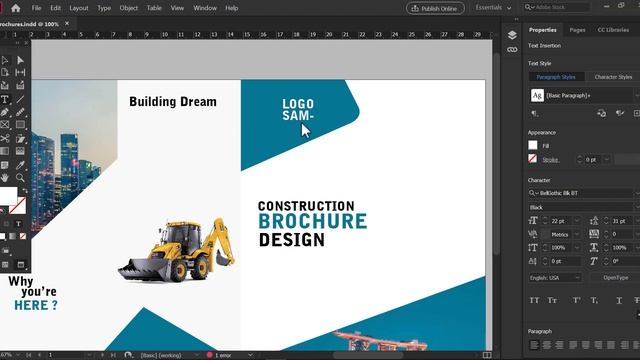640x360 pixels.
Task: Select the Hand tool
Action: (5, 178)
